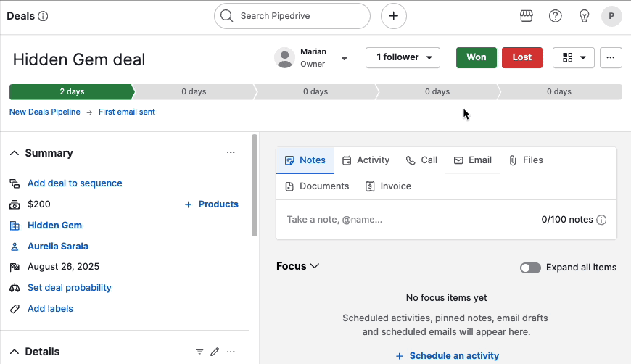Open the Details section ellipsis menu
Image resolution: width=631 pixels, height=364 pixels.
point(231,352)
